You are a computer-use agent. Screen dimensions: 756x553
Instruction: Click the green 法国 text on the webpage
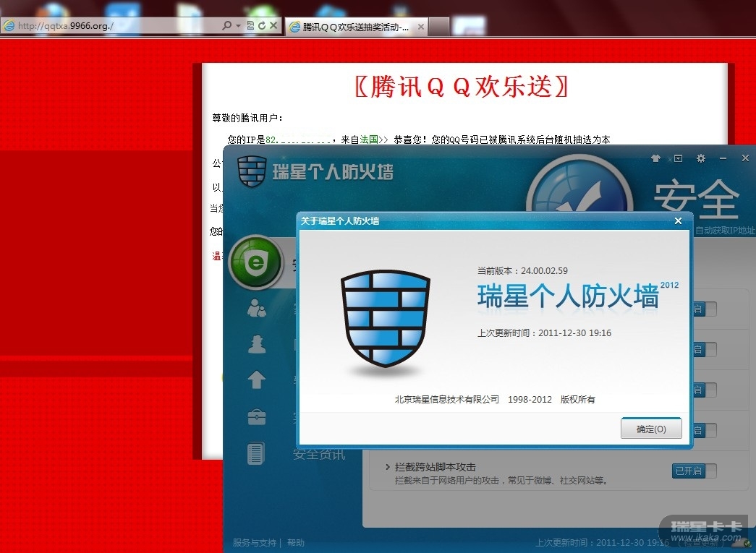pyautogui.click(x=369, y=140)
